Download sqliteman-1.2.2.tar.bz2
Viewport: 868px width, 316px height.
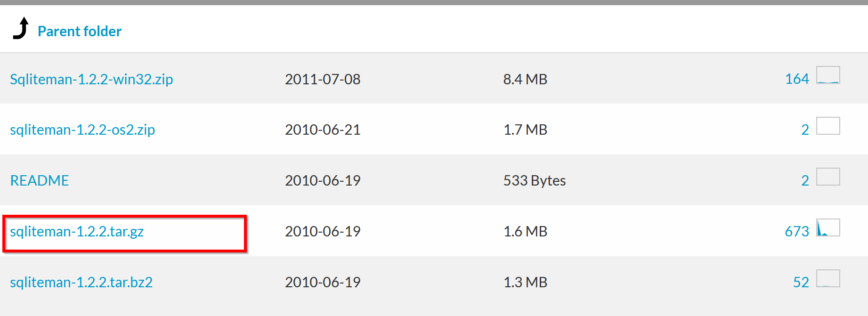81,282
